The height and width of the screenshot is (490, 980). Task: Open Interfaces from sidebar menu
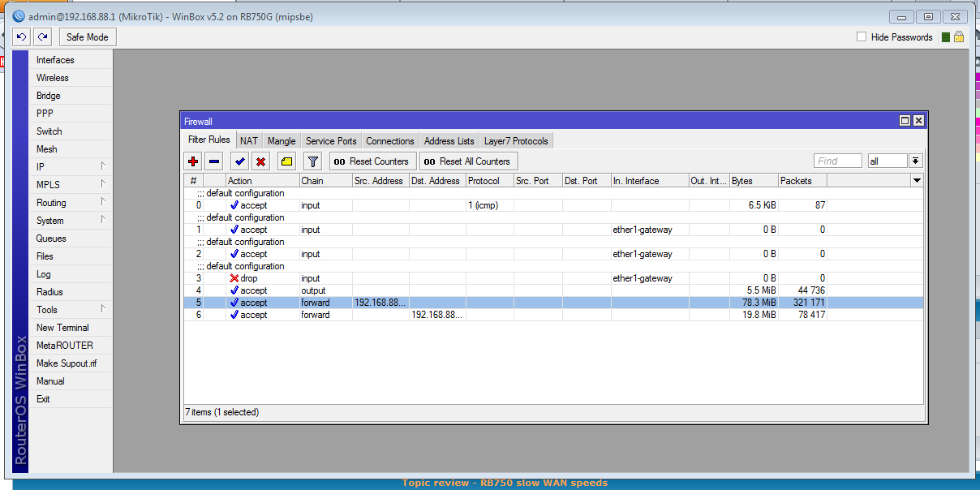pos(71,59)
